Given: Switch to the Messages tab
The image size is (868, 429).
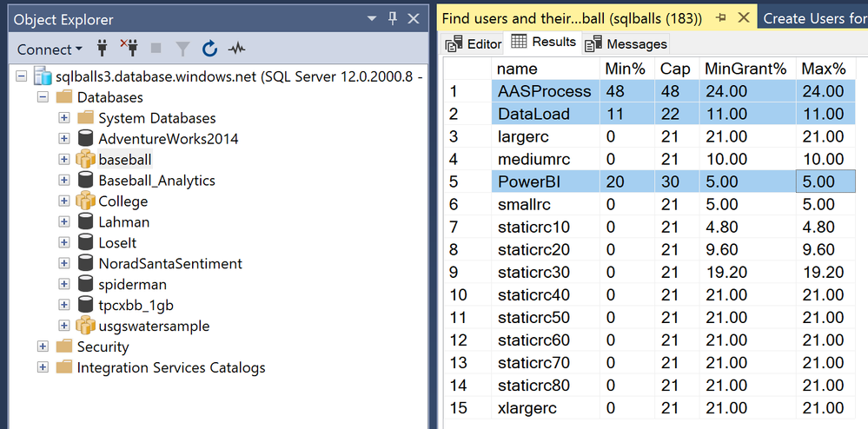Looking at the screenshot, I should tap(626, 43).
